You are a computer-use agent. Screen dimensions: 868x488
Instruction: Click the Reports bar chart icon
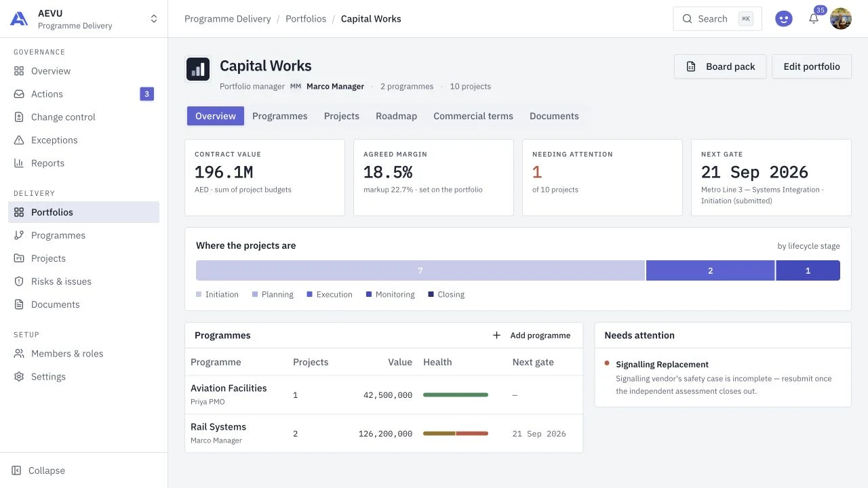pos(19,163)
